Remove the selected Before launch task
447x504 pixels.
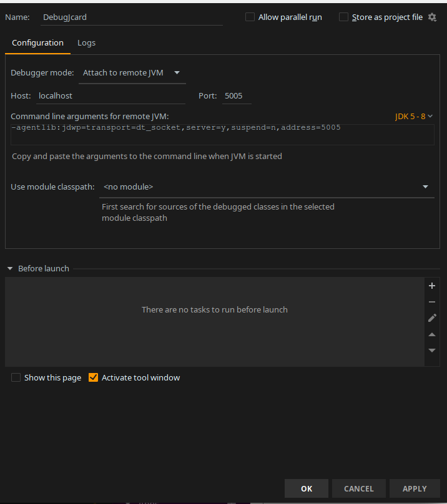point(431,302)
